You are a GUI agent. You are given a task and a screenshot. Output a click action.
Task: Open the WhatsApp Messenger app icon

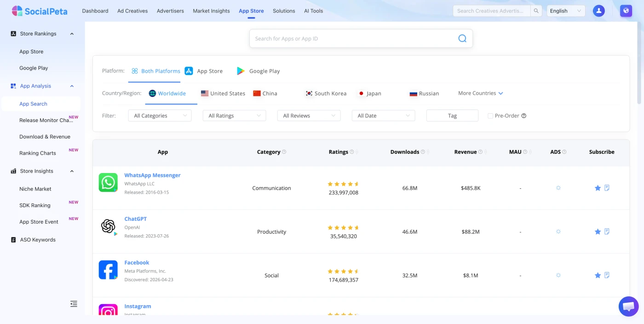coord(108,183)
